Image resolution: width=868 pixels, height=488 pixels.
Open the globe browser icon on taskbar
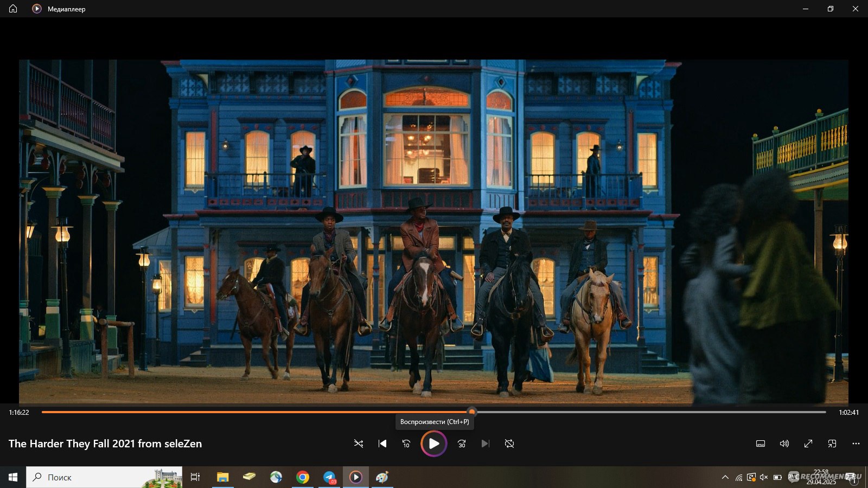276,477
